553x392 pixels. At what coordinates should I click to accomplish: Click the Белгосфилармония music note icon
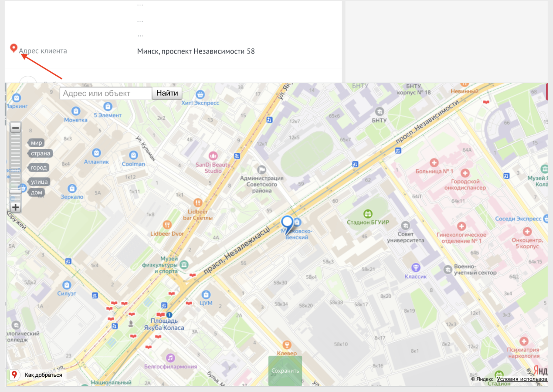click(170, 358)
